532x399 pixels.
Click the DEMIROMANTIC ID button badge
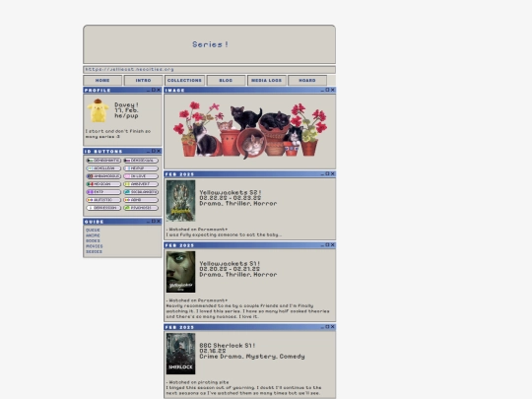point(103,161)
